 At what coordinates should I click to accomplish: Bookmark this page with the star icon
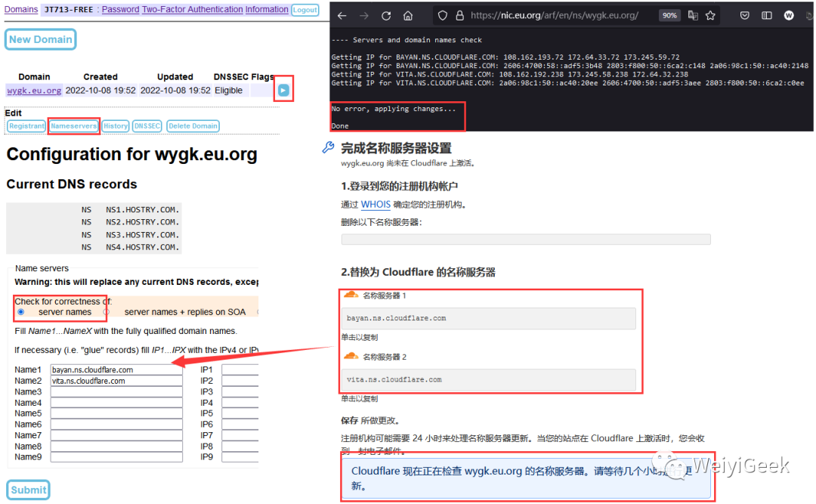[709, 14]
